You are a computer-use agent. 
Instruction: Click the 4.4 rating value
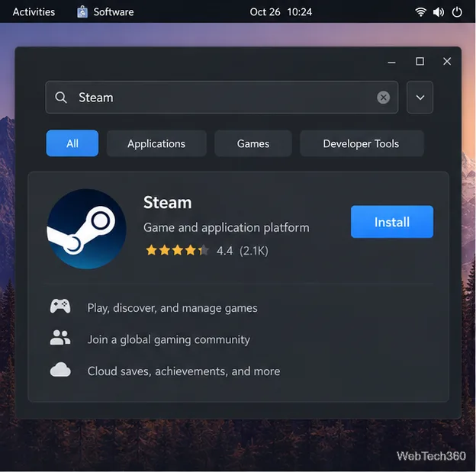click(224, 251)
